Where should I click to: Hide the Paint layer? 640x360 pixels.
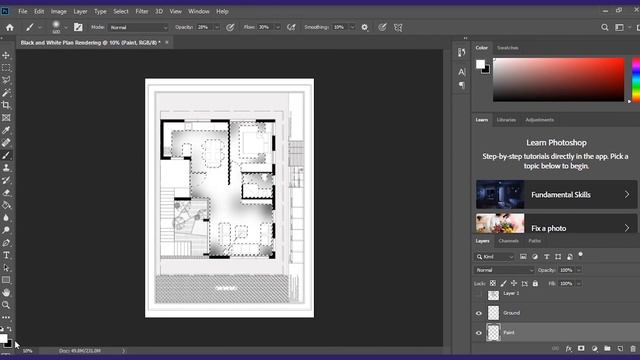479,333
